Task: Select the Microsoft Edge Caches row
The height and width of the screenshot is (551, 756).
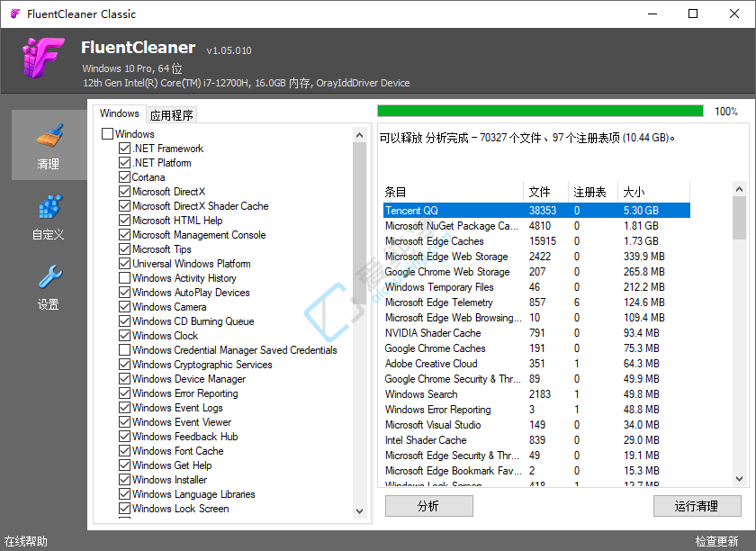Action: click(536, 241)
